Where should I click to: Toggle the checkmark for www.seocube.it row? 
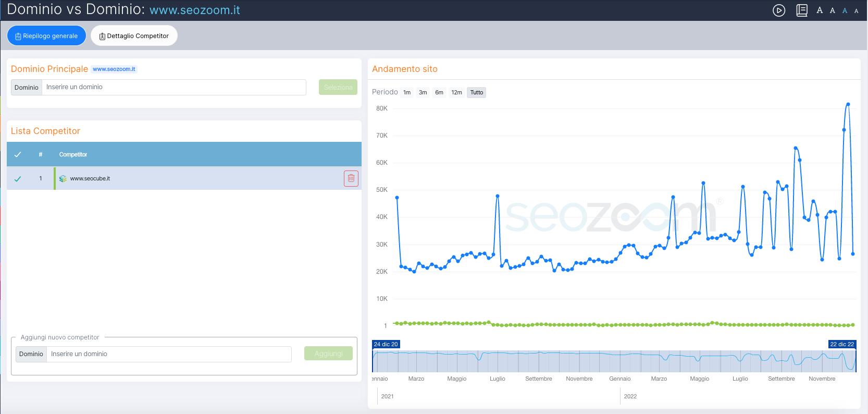pos(18,179)
